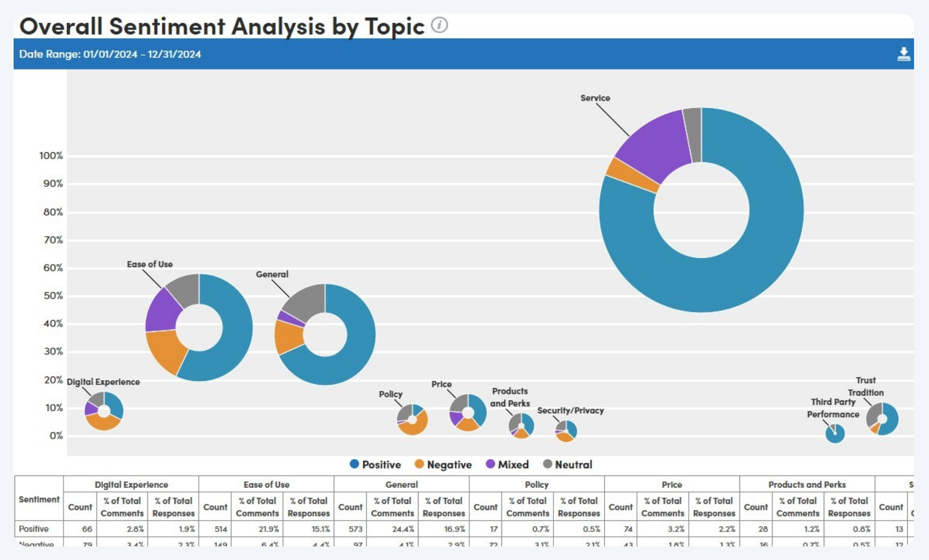This screenshot has height=560, width=929.
Task: Click the Products and Perks donut
Action: tap(528, 424)
